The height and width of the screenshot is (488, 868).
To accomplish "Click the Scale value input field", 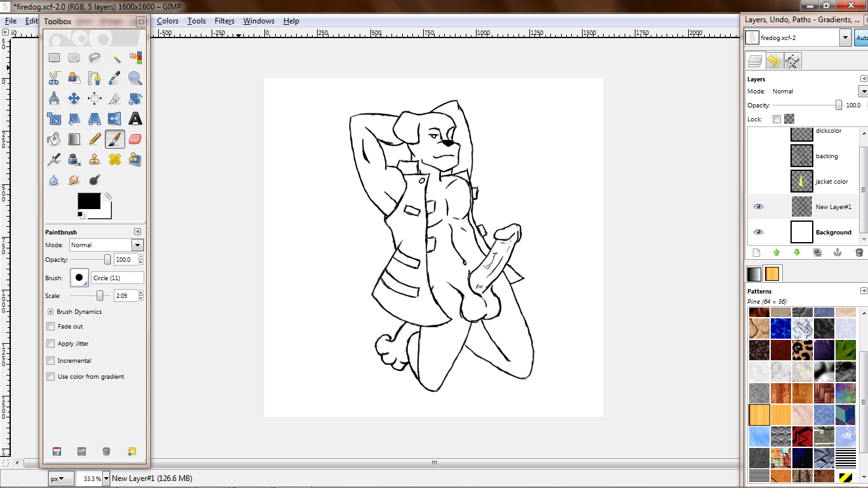I will [x=125, y=296].
